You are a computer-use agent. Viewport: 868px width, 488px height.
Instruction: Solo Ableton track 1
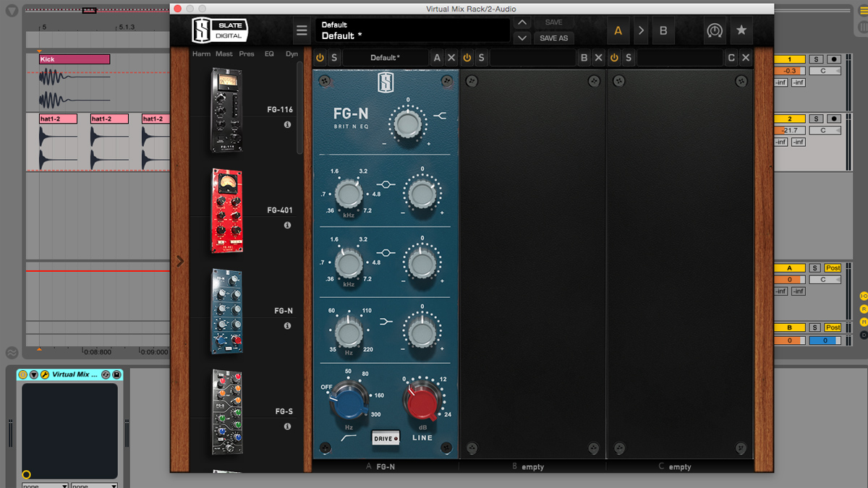816,59
